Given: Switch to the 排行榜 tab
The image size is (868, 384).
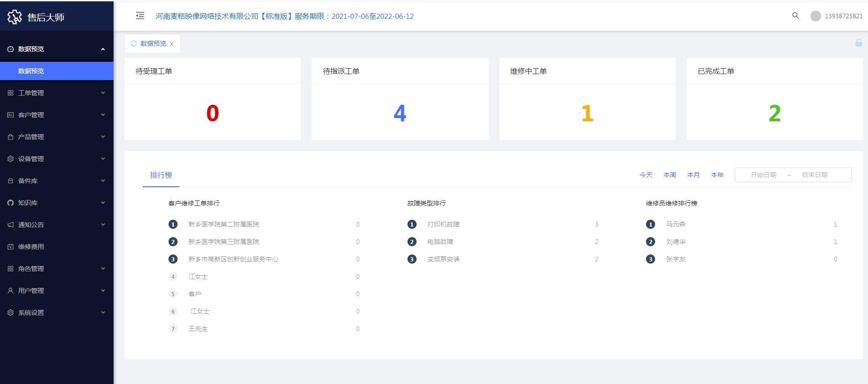Looking at the screenshot, I should [x=161, y=175].
